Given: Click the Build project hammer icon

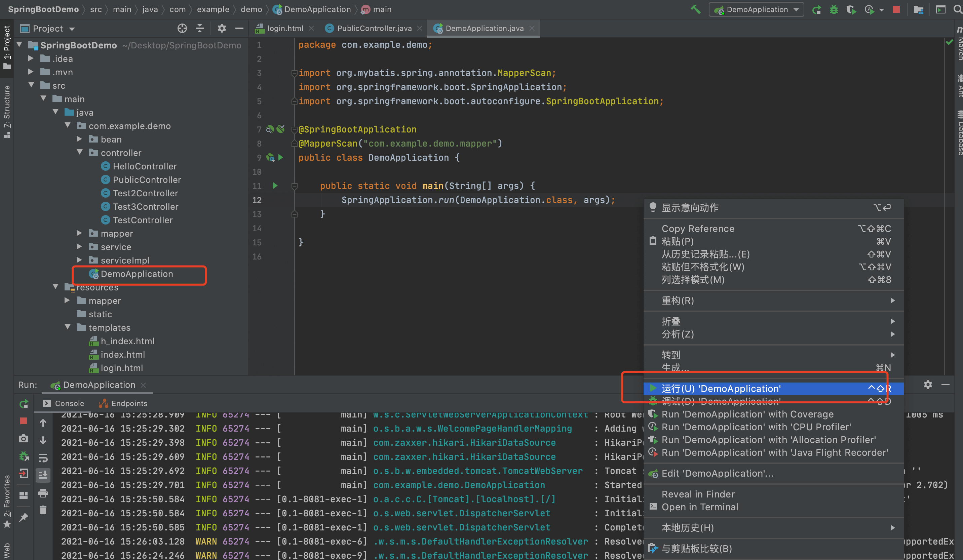Looking at the screenshot, I should (695, 9).
